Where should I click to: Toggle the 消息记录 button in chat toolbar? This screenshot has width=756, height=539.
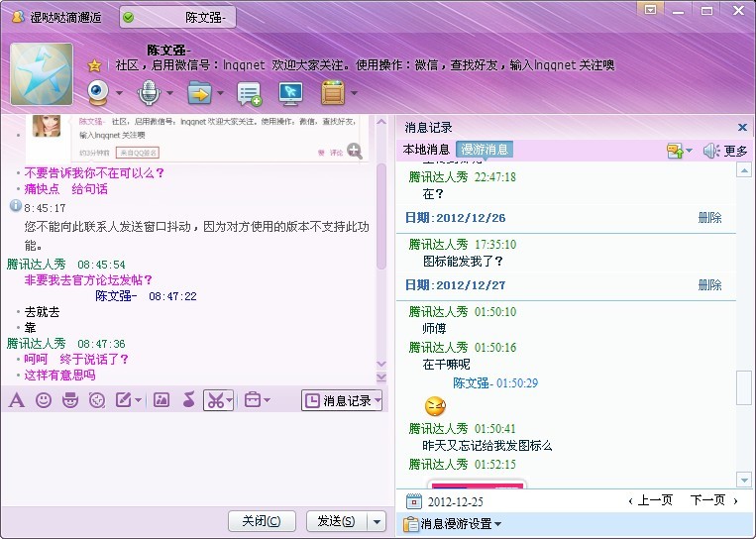pyautogui.click(x=338, y=400)
